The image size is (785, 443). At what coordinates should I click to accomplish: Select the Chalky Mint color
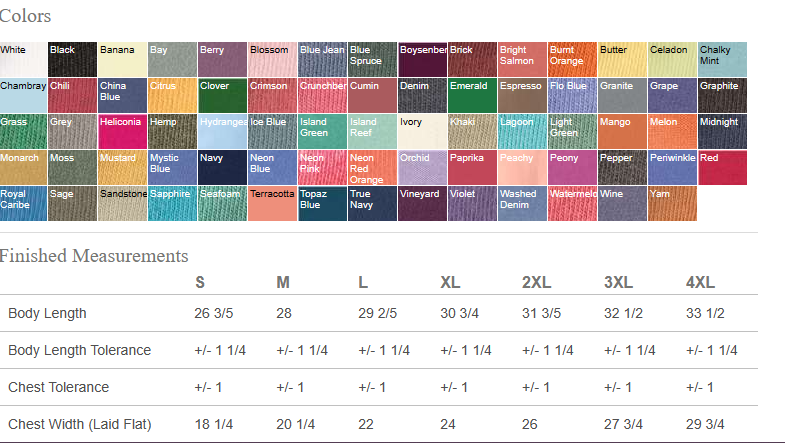(x=722, y=59)
